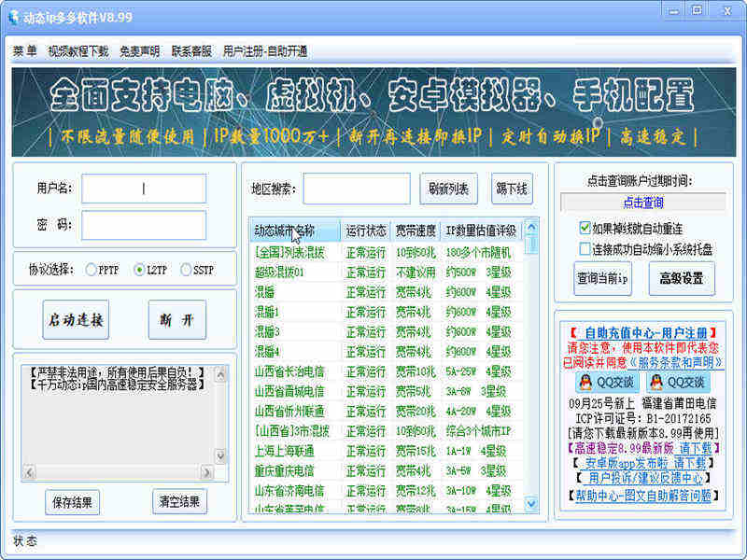Sort by 动态城市名称 column header
Screen dimensions: 747x560
(295, 231)
